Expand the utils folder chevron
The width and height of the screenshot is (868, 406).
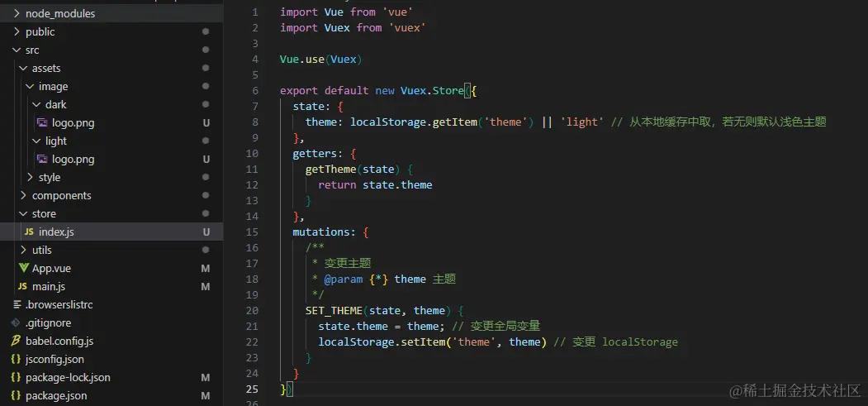click(22, 251)
